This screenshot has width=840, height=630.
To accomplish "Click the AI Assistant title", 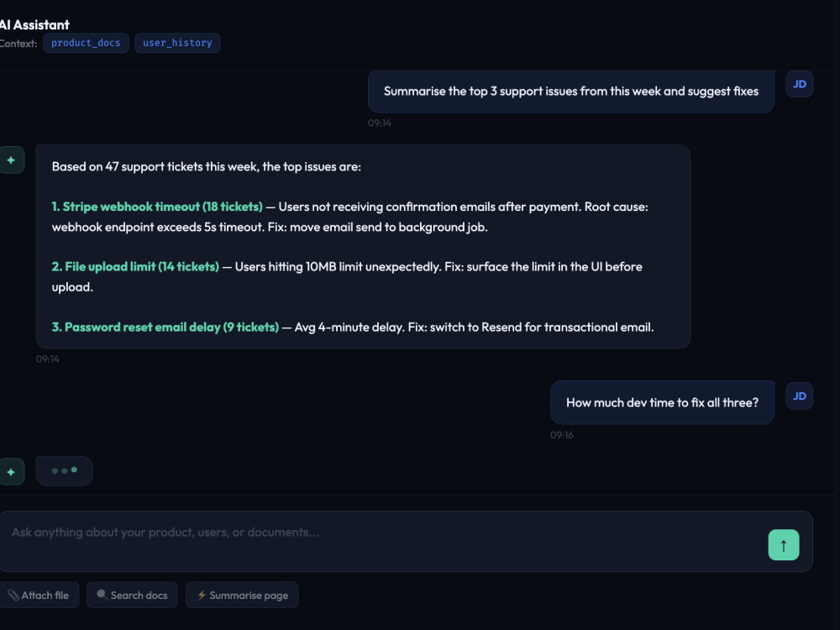I will pyautogui.click(x=34, y=24).
